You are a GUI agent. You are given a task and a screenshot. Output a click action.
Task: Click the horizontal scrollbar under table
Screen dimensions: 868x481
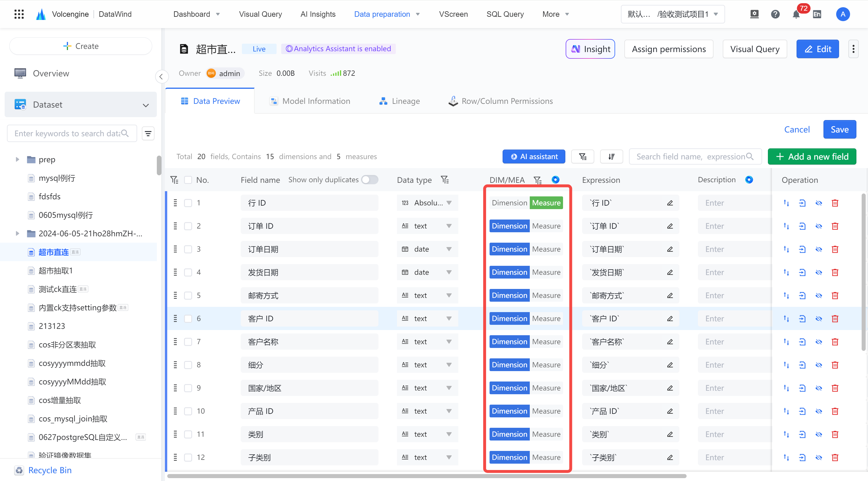[426, 476]
